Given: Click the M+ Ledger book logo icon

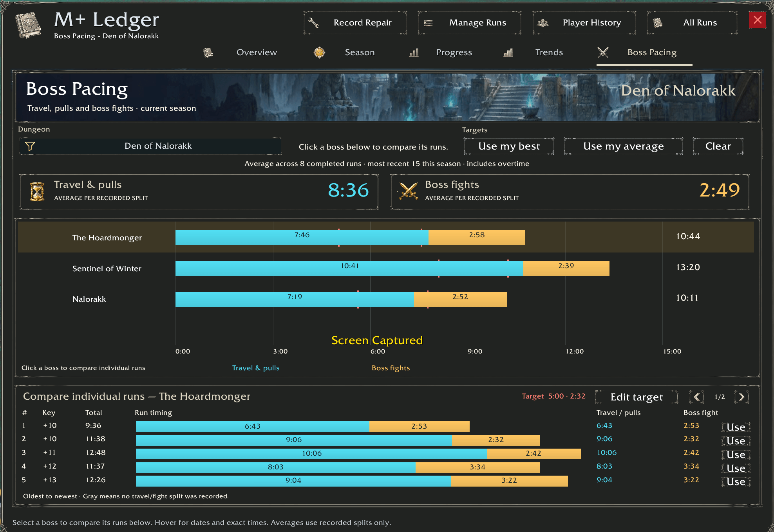Looking at the screenshot, I should [x=28, y=25].
